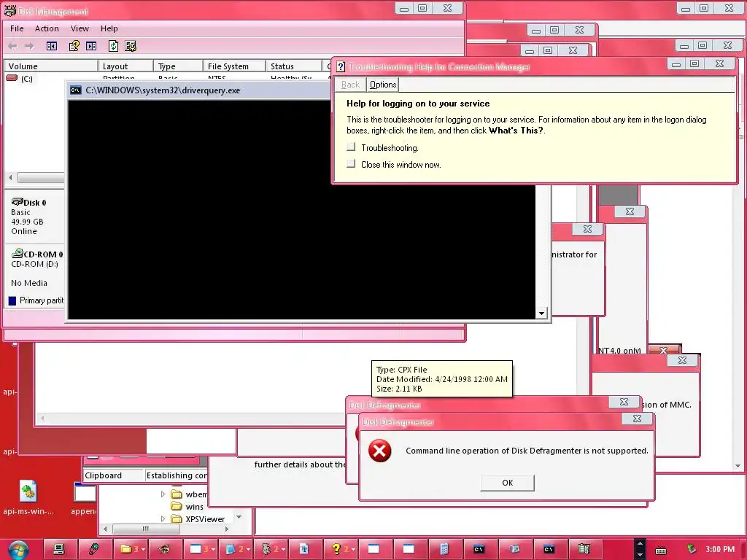
Task: Open the Windows Start orb
Action: click(x=18, y=550)
